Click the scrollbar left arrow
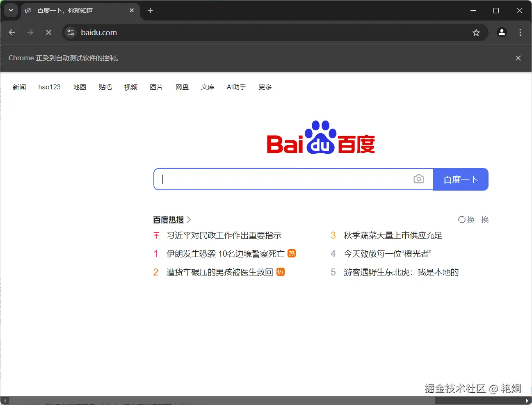Image resolution: width=532 pixels, height=405 pixels. (x=5, y=400)
